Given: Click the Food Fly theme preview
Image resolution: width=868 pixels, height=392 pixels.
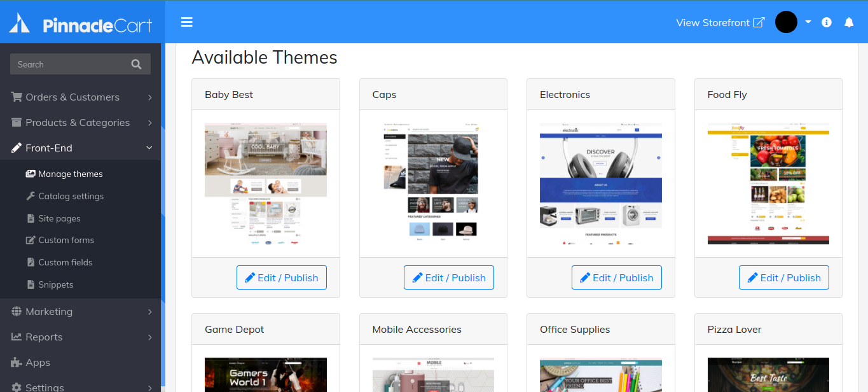Looking at the screenshot, I should (768, 184).
